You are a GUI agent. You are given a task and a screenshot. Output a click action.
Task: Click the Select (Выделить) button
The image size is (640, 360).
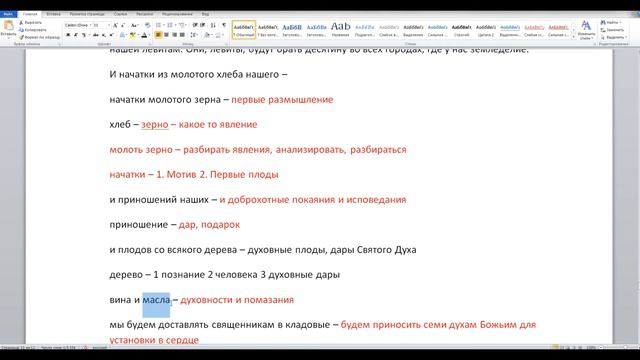tap(613, 37)
